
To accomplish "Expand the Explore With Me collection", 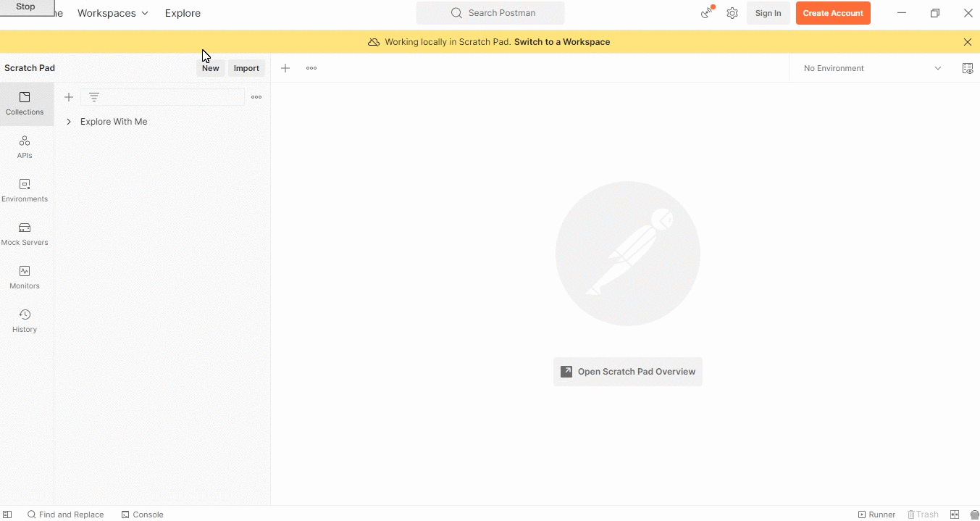I will 69,122.
